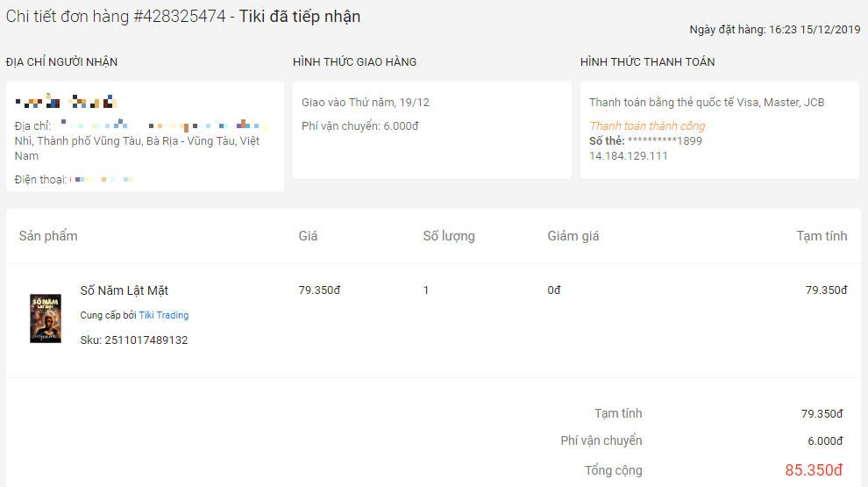Viewport: 868px width, 487px height.
Task: Click the delivery date Giao vào Thứ năm, 19/12
Action: tap(366, 103)
